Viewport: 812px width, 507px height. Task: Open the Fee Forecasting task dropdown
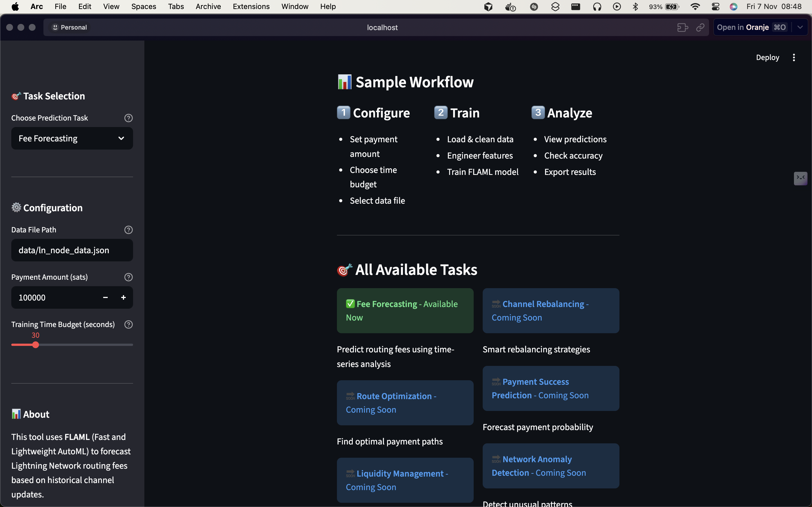coord(72,139)
